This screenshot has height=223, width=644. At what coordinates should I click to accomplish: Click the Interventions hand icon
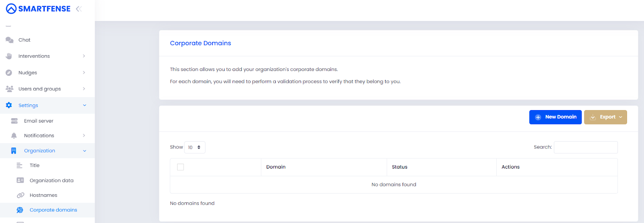point(9,56)
